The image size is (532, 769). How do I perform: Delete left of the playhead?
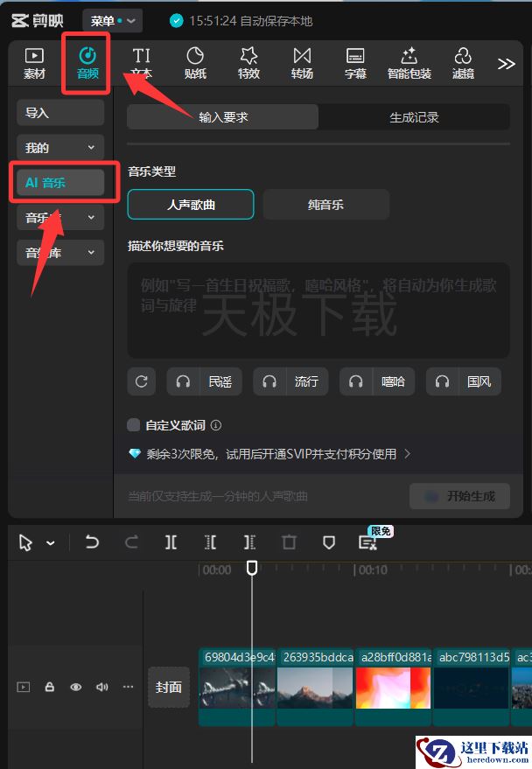point(210,542)
